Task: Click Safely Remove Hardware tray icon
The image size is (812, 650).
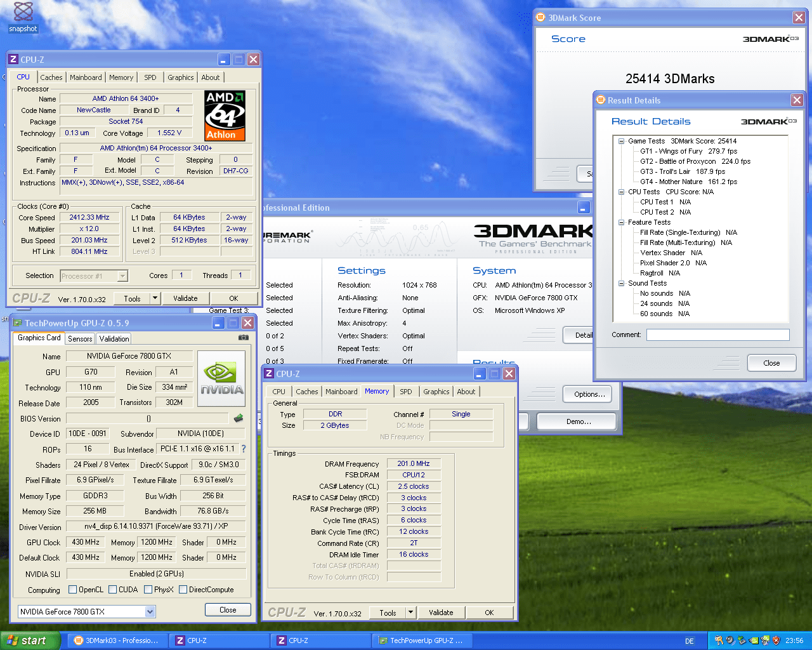Action: coord(742,640)
